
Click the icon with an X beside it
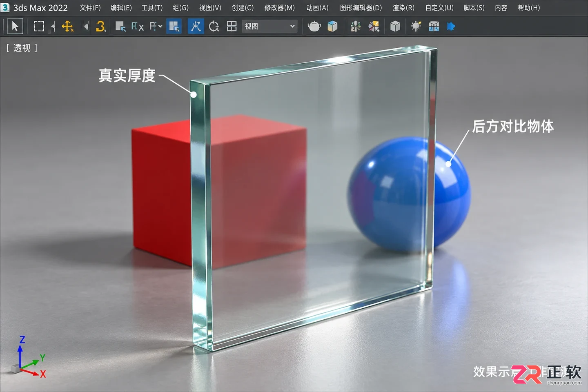coord(137,27)
